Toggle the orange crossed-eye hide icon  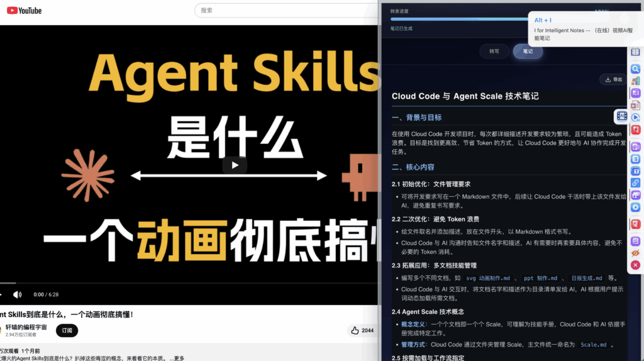pyautogui.click(x=635, y=253)
